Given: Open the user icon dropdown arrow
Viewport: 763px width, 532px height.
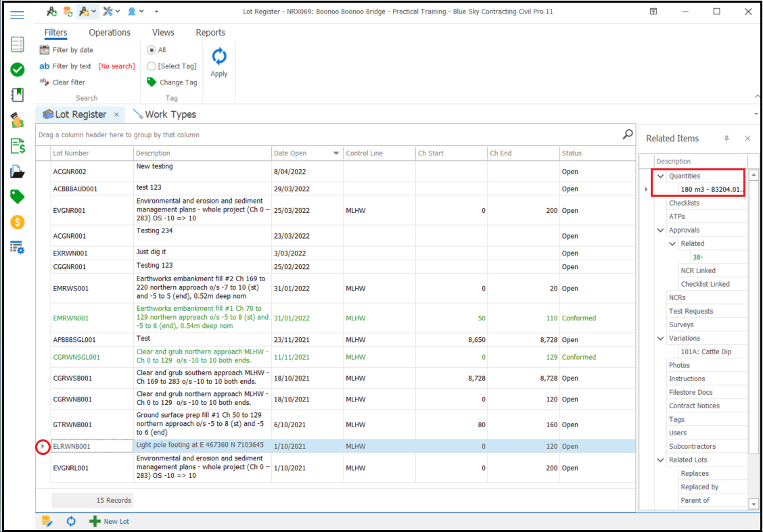Looking at the screenshot, I should tap(141, 11).
